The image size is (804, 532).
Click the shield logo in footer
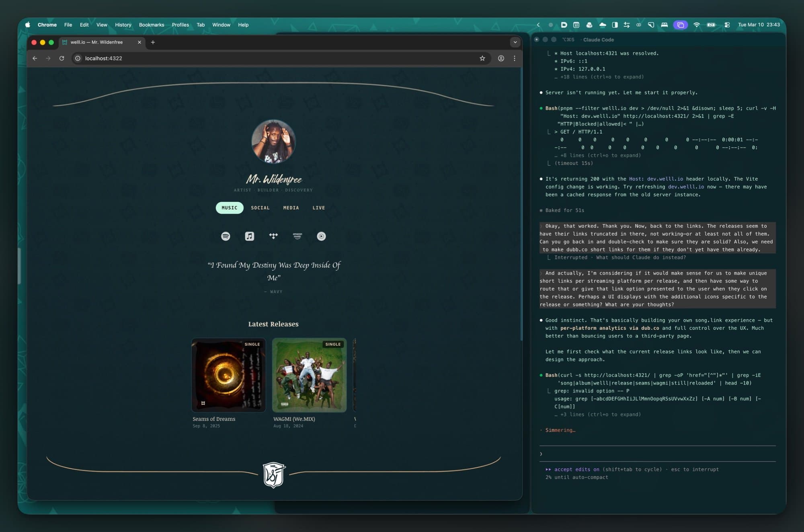point(274,474)
